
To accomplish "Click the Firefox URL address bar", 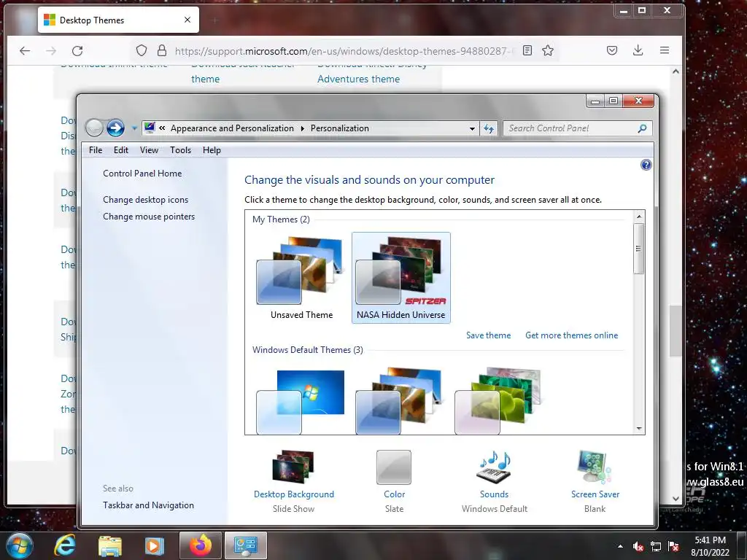I will [x=343, y=51].
